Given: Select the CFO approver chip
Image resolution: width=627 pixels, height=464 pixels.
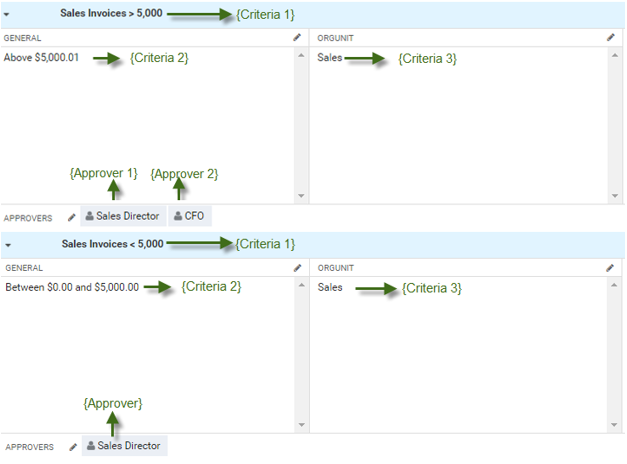Looking at the screenshot, I should pos(189,216).
